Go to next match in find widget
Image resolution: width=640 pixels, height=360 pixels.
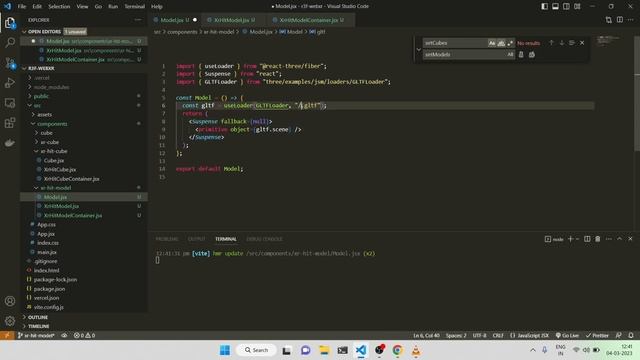click(x=562, y=43)
